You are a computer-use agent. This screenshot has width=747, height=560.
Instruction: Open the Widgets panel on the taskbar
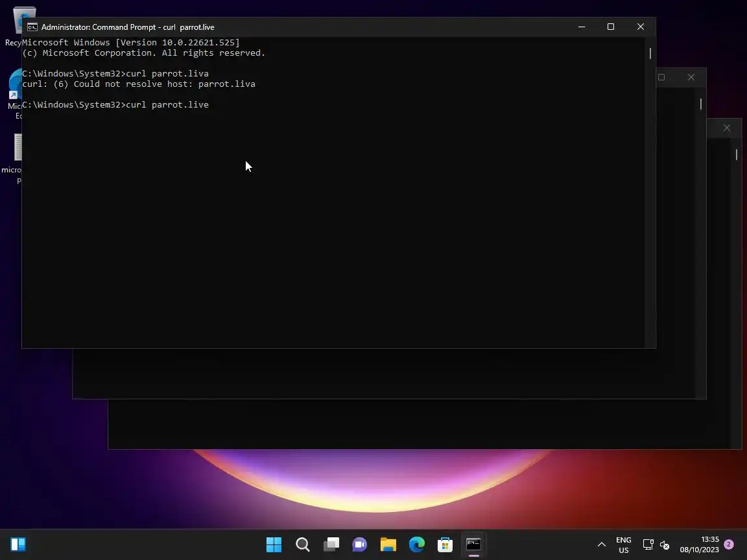click(18, 544)
